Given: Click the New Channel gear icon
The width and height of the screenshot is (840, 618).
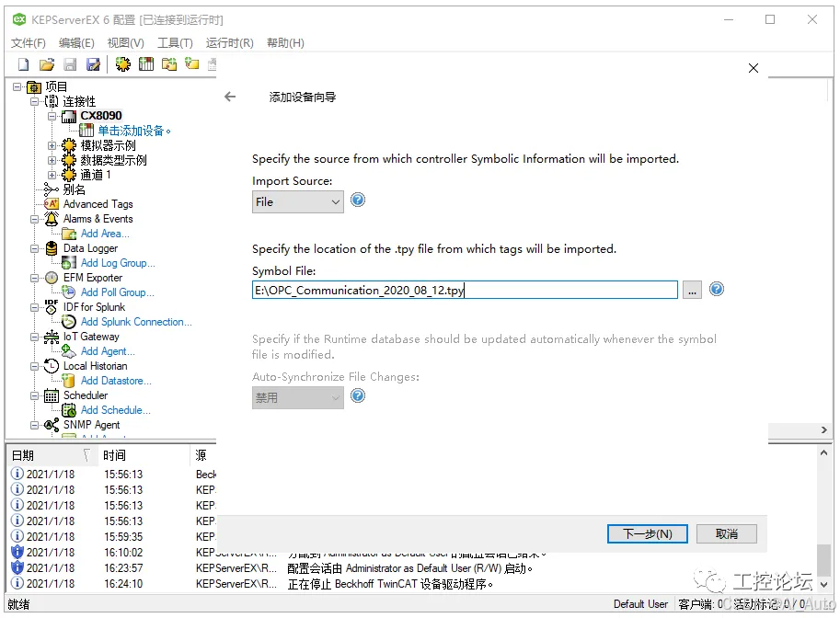Looking at the screenshot, I should tap(123, 64).
